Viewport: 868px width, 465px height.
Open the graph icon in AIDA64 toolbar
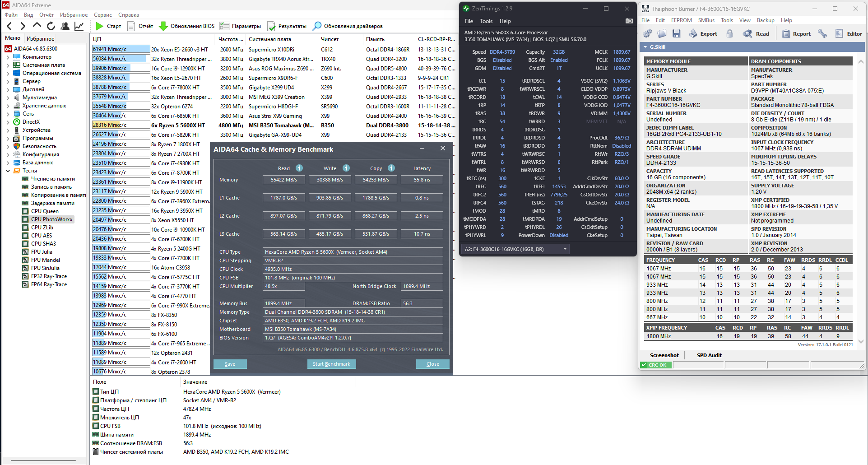click(79, 26)
